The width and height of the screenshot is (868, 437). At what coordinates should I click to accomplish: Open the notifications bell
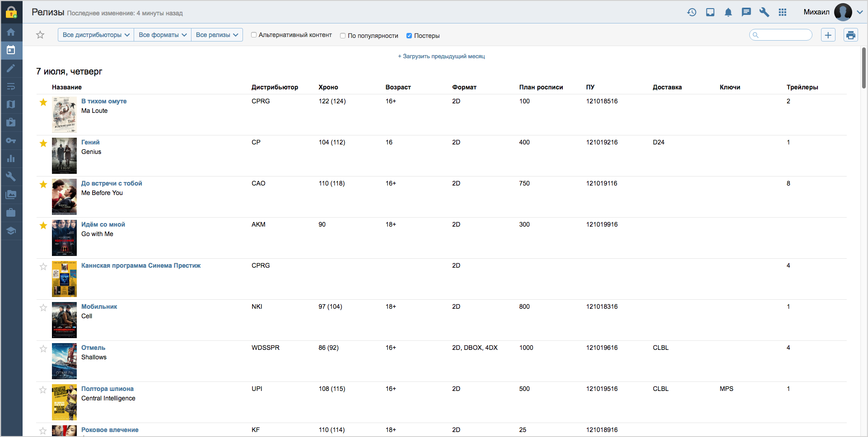pos(728,12)
